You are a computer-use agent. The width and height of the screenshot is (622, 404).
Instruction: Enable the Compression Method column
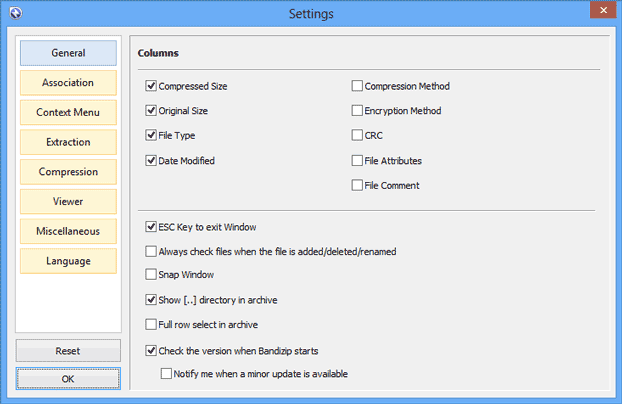(x=357, y=86)
